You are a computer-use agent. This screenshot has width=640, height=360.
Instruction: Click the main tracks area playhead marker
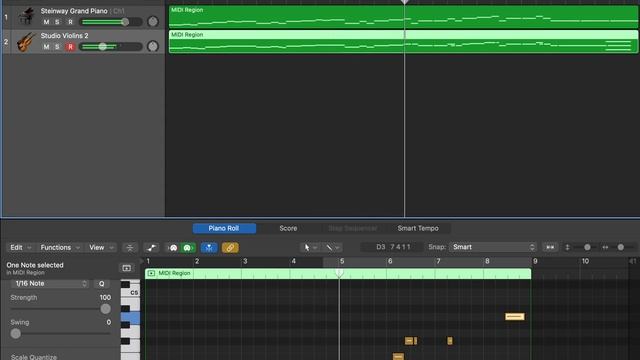(x=404, y=2)
